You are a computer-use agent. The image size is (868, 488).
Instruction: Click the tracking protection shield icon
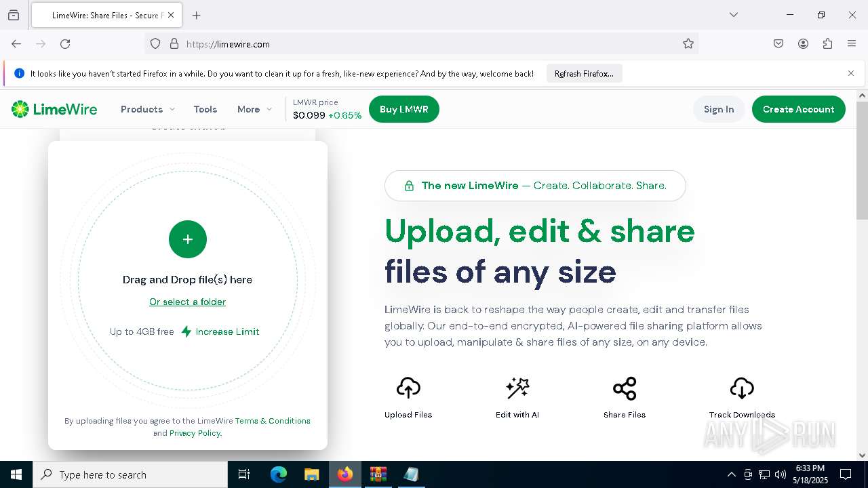pyautogui.click(x=155, y=44)
